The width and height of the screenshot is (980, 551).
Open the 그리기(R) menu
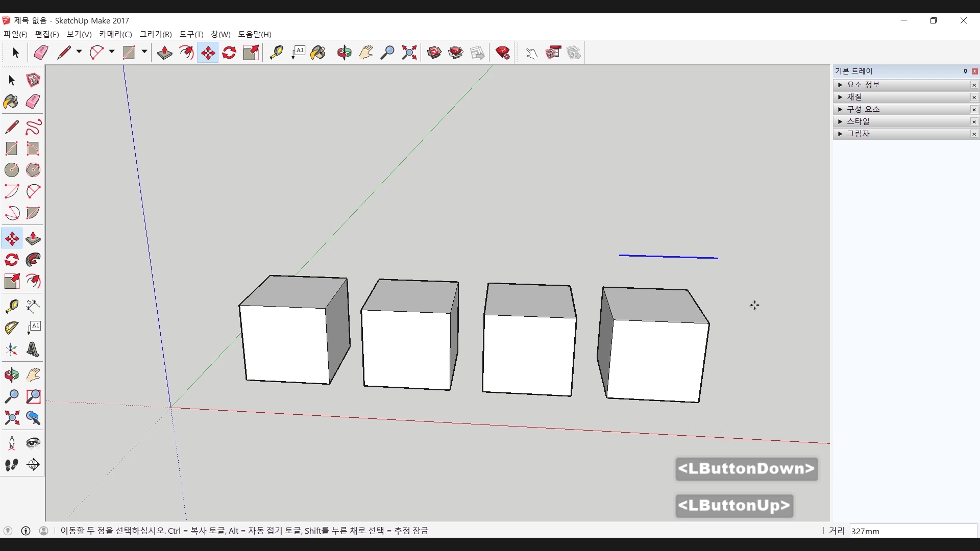[156, 34]
